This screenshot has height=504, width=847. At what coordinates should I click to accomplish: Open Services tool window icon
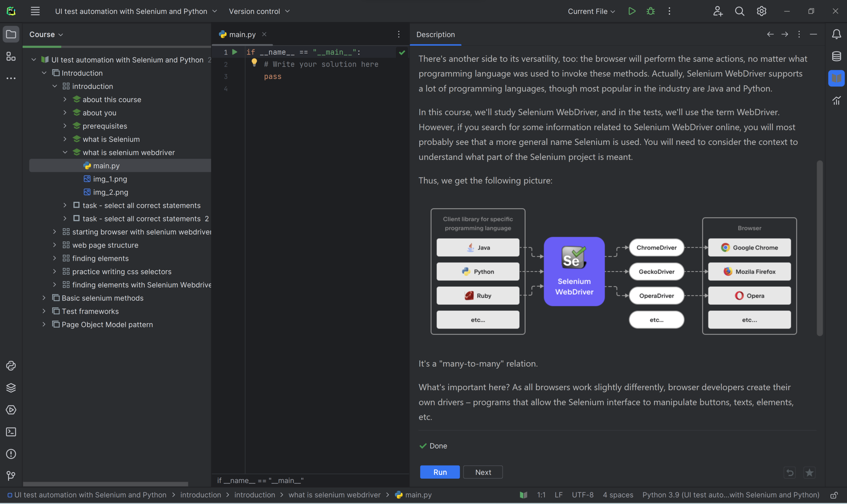tap(11, 410)
